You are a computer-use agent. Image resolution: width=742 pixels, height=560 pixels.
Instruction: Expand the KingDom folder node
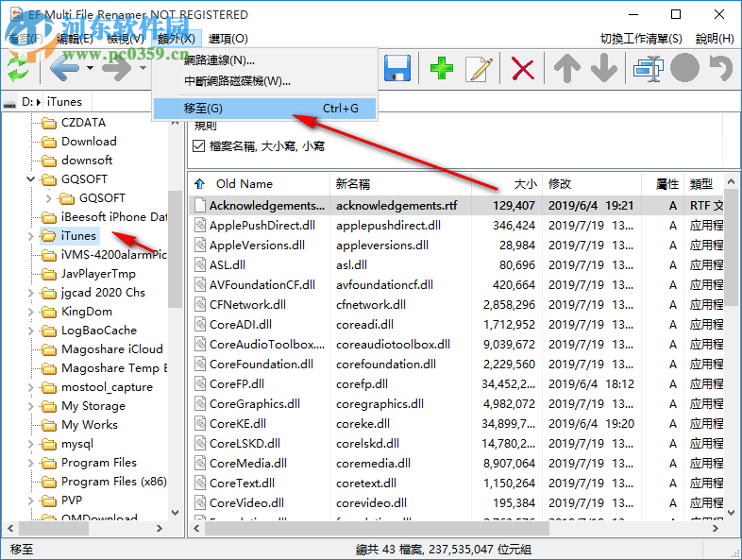[31, 312]
